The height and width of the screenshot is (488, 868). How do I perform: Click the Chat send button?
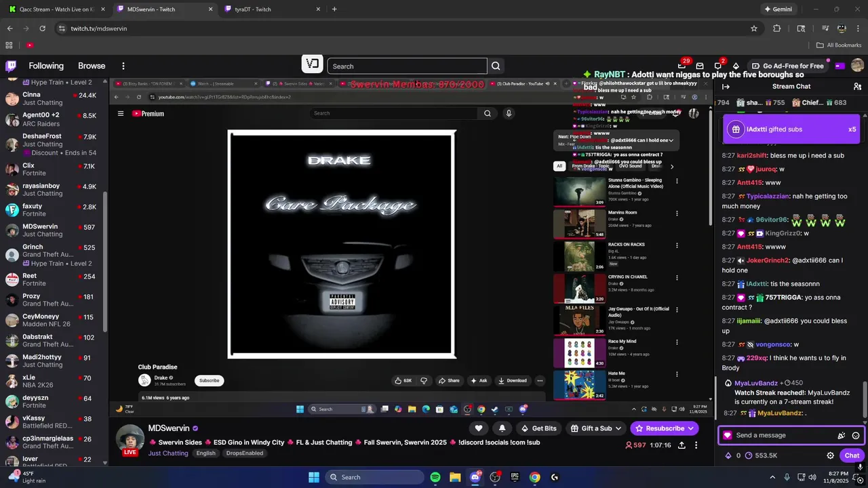852,455
